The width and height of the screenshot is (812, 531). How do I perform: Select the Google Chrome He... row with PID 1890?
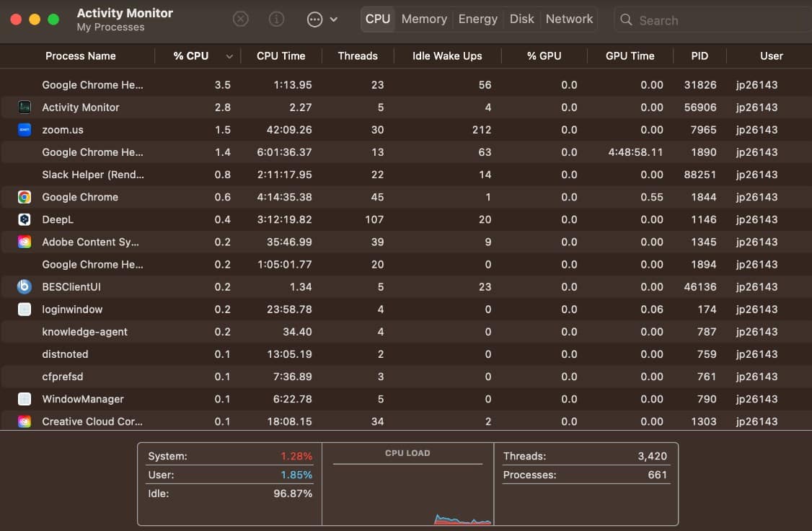[406, 152]
